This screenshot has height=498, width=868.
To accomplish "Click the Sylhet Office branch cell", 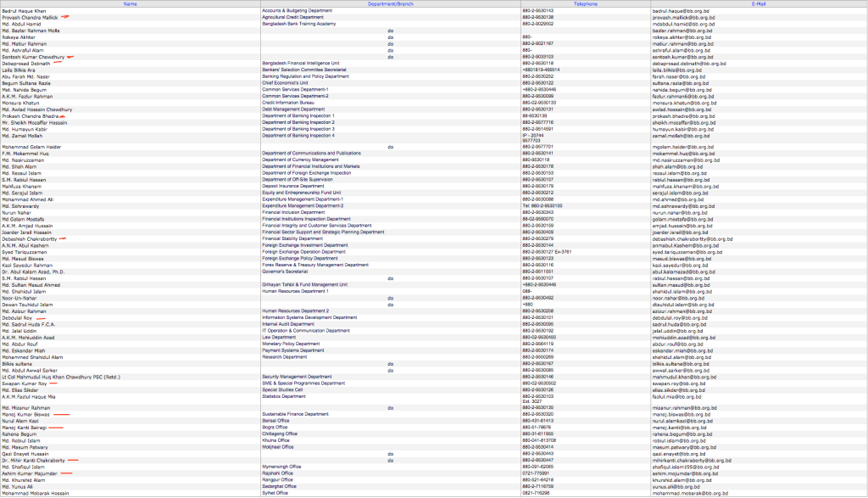I will click(277, 492).
